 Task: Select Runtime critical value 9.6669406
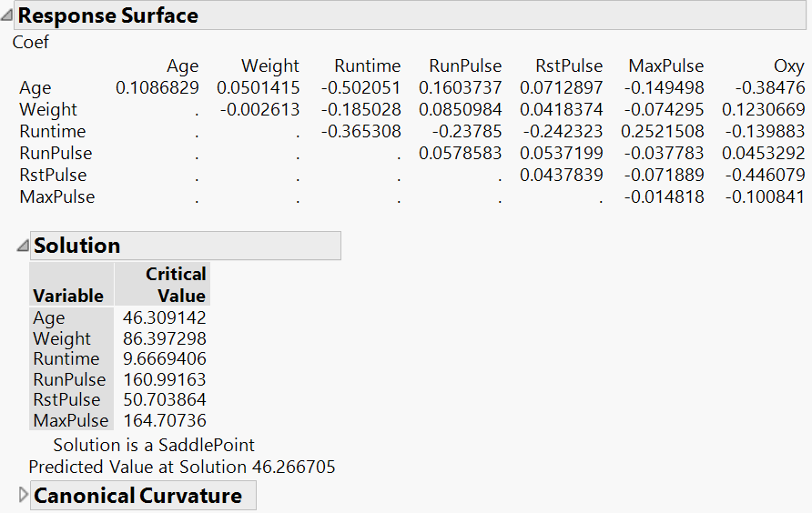(165, 359)
